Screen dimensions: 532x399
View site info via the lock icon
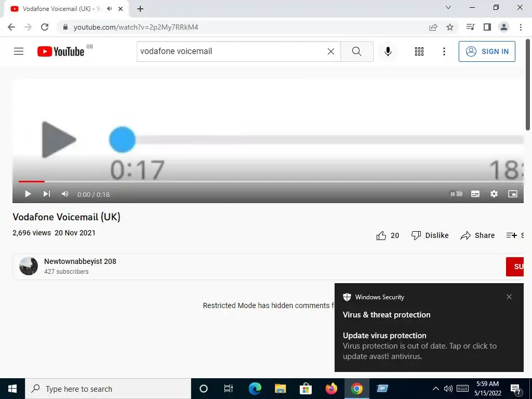pyautogui.click(x=65, y=27)
